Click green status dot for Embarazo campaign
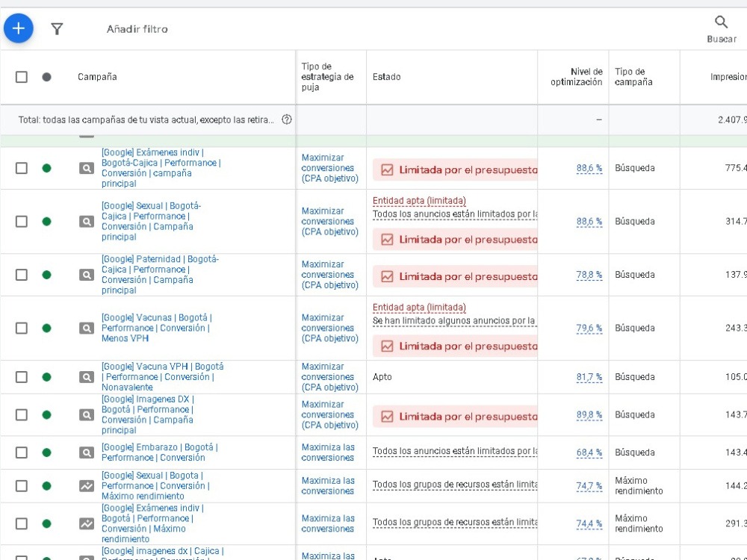Viewport: 747px width, 560px height. (x=46, y=452)
